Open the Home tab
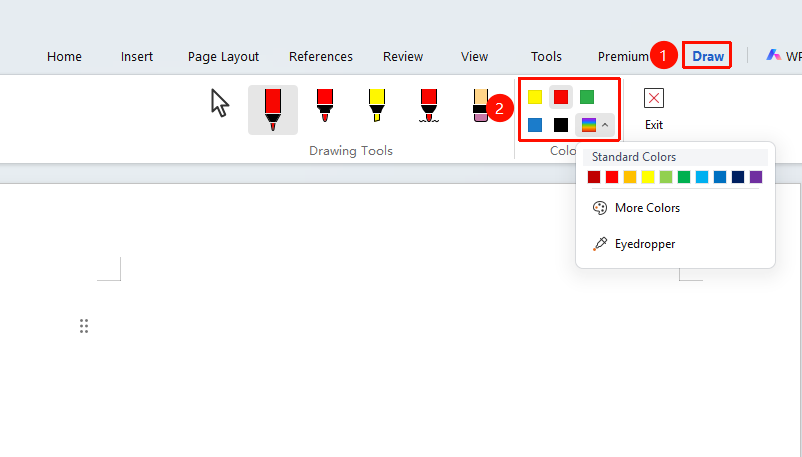This screenshot has height=457, width=802. coord(64,56)
